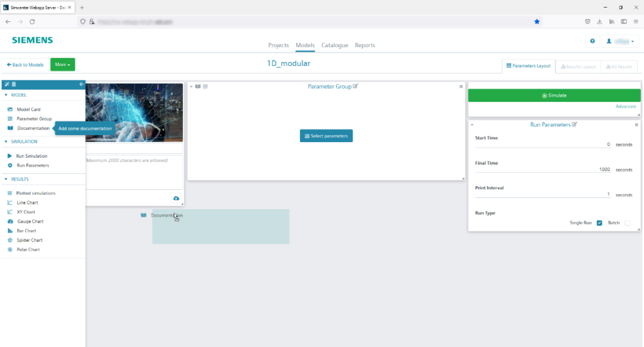Select the Spider Chart label
Viewport: 644px width, 347px height.
pyautogui.click(x=30, y=240)
